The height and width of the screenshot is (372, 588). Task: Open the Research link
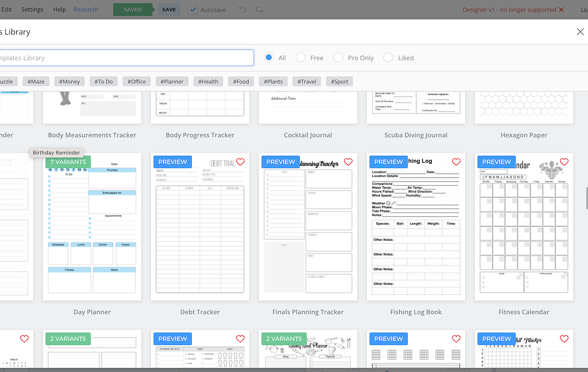(x=86, y=10)
